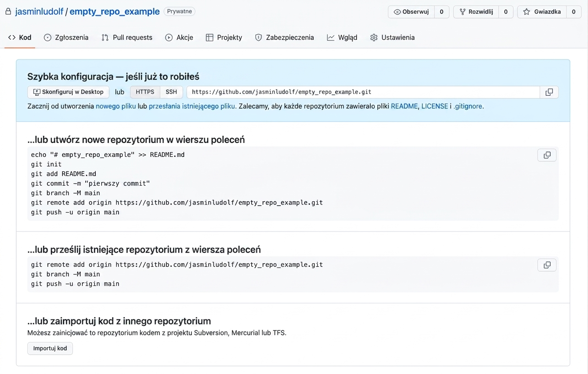Copy the repository HTTPS URL to clipboard
This screenshot has width=588, height=374.
[x=549, y=92]
